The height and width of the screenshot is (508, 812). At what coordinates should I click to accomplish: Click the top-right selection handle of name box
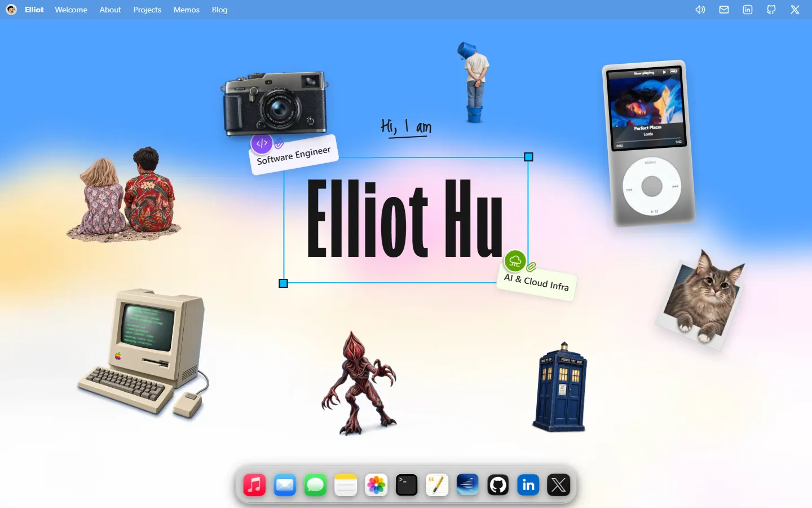[x=528, y=157]
